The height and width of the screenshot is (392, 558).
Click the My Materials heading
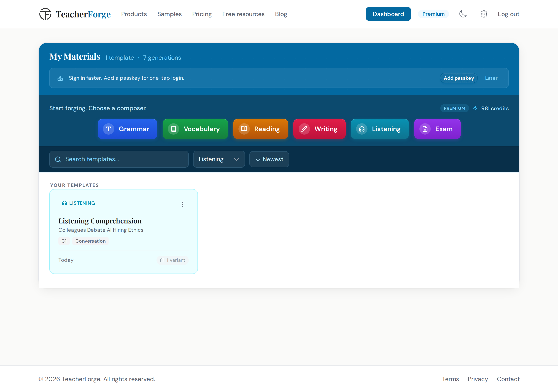(x=75, y=57)
